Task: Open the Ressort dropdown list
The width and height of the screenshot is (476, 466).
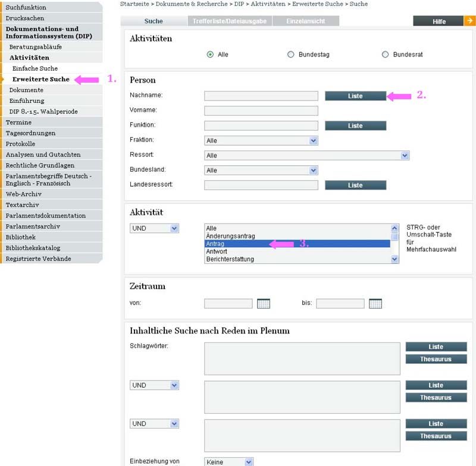Action: coord(405,156)
